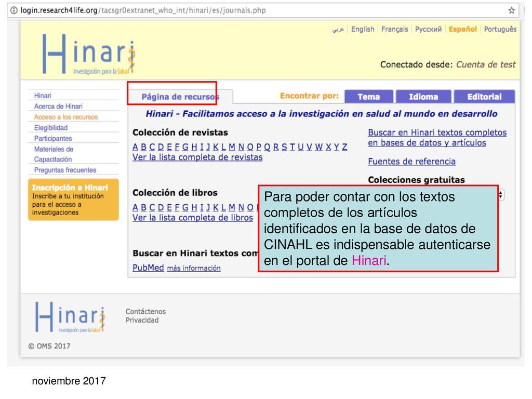The width and height of the screenshot is (532, 399).
Task: Open Hinari sidebar menu item
Action: (x=43, y=96)
